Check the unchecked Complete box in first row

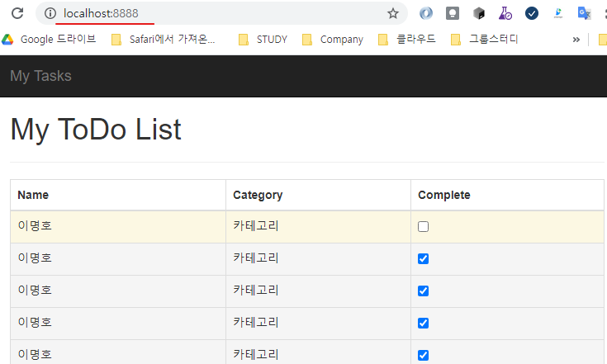tap(424, 227)
